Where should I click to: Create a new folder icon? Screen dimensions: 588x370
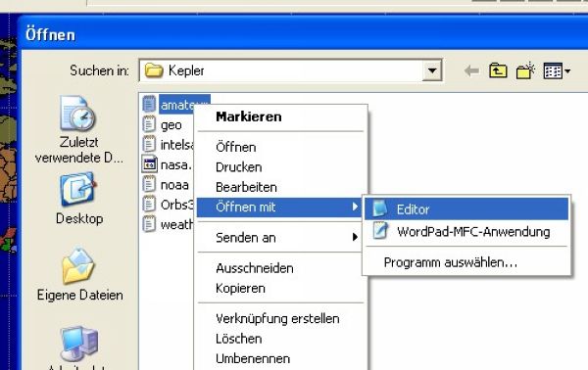click(x=525, y=70)
